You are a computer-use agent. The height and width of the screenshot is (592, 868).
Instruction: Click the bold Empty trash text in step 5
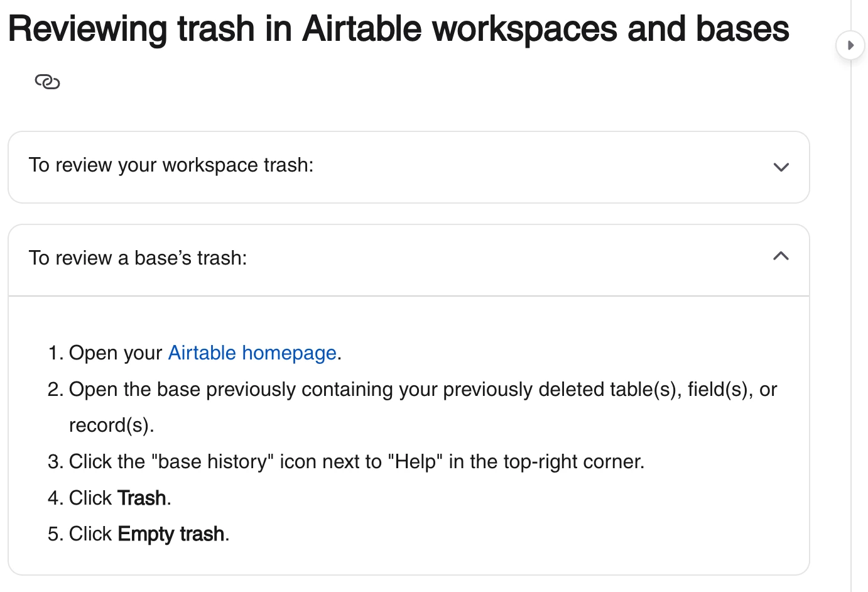tap(171, 534)
